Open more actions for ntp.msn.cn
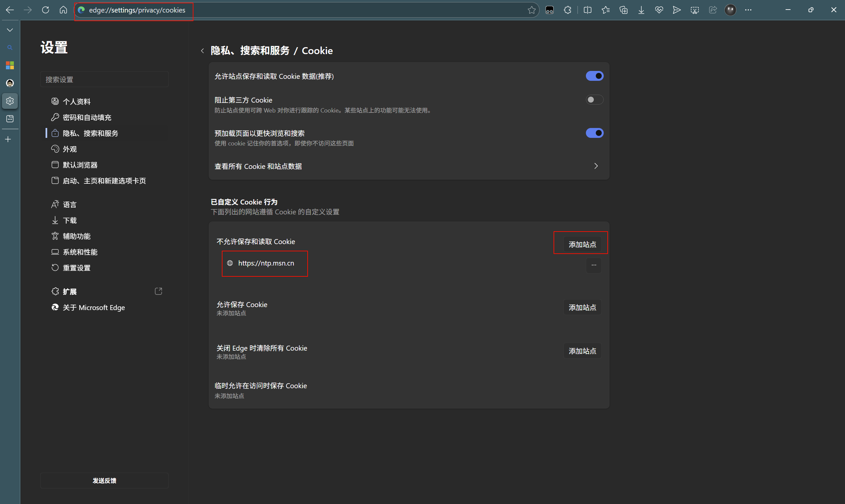This screenshot has width=845, height=504. [x=593, y=265]
